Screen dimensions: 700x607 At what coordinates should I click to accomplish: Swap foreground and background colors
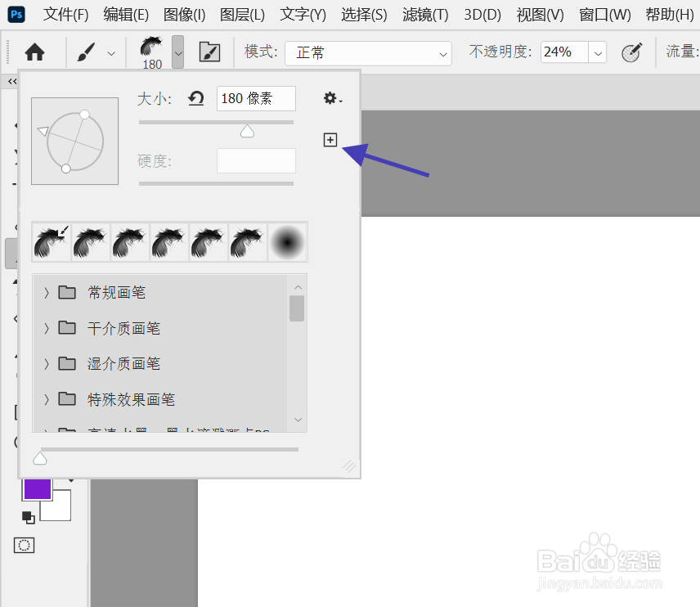click(71, 480)
